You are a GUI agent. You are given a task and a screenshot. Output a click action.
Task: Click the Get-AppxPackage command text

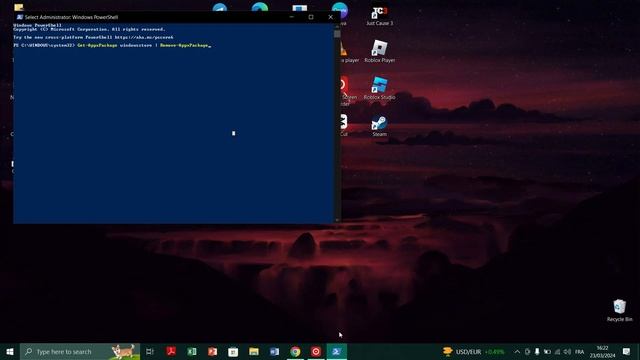(x=97, y=45)
